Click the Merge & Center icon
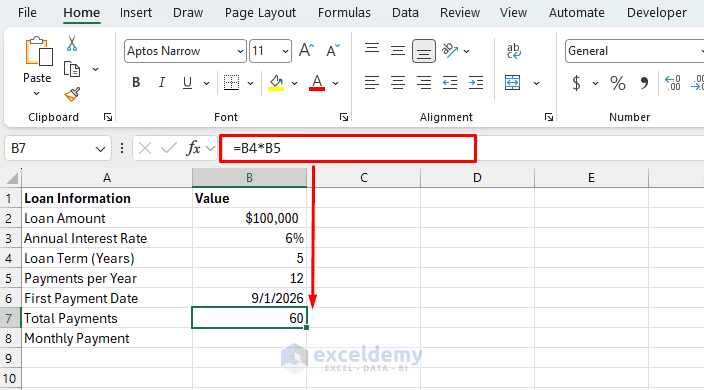 [x=512, y=83]
